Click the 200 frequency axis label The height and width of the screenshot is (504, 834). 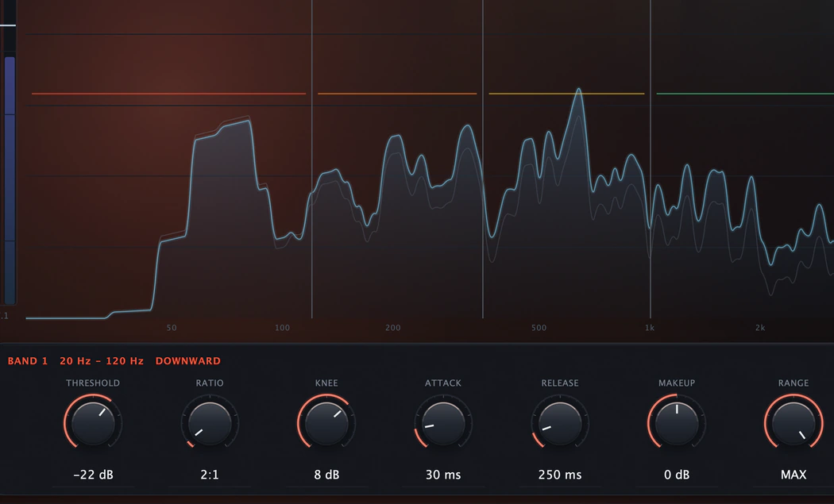[393, 328]
